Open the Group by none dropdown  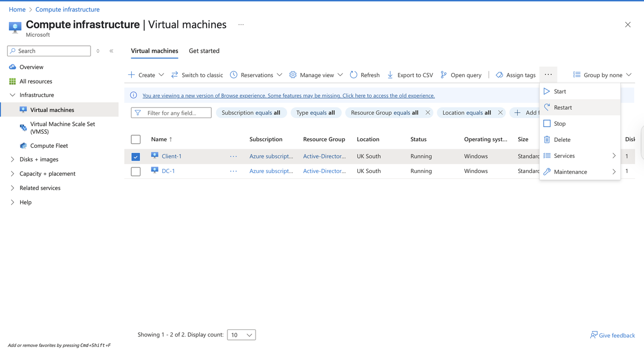tap(602, 75)
